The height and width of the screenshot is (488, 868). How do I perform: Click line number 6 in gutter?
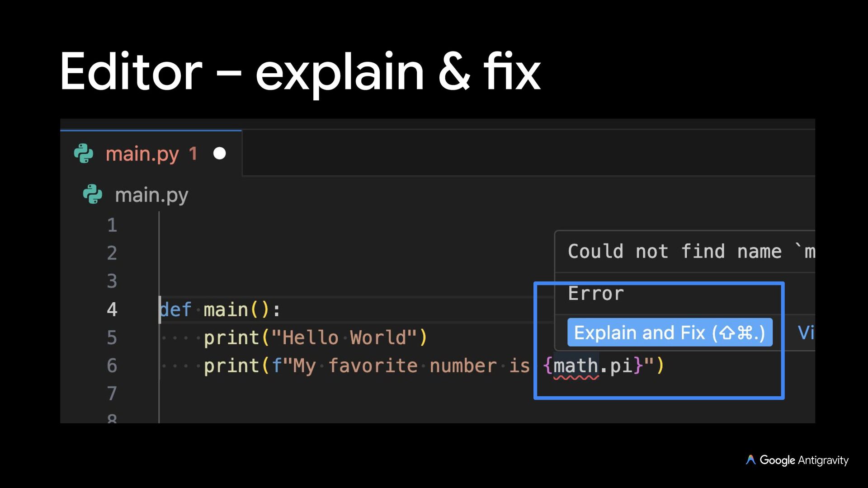[112, 366]
